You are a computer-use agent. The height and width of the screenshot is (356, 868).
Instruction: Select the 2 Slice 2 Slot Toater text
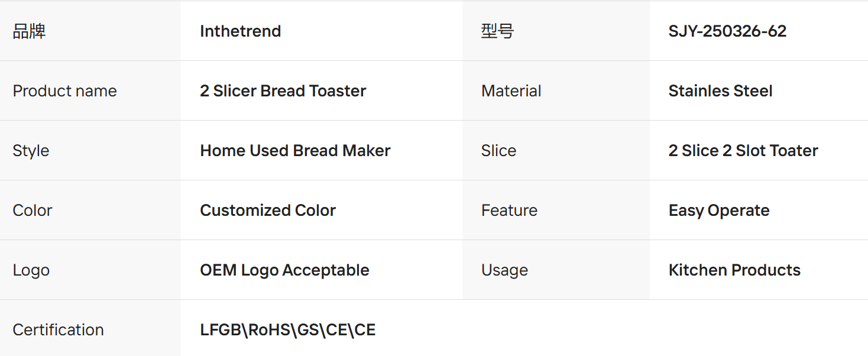743,151
